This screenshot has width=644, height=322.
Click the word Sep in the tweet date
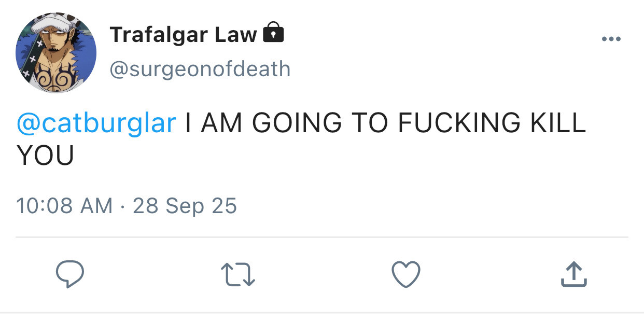click(x=185, y=206)
